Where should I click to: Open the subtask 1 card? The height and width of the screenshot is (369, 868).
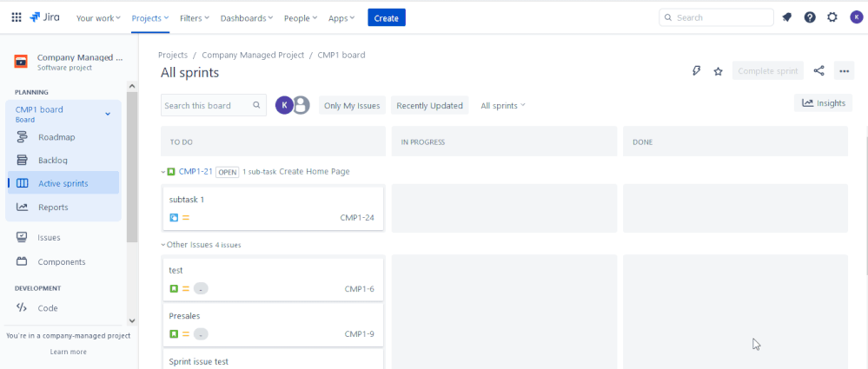(x=273, y=208)
